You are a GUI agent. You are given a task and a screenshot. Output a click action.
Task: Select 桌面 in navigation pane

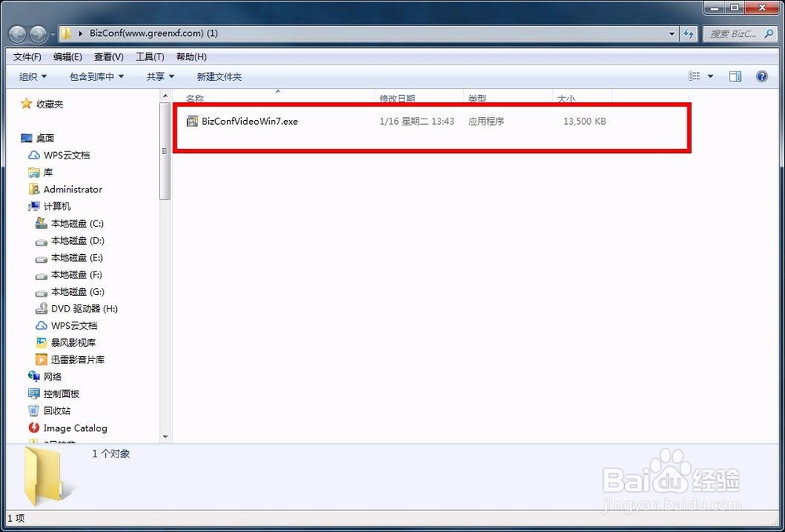pyautogui.click(x=45, y=138)
